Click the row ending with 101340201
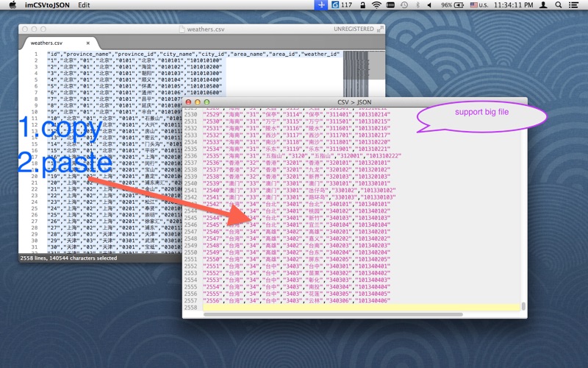588x368 pixels. click(297, 232)
